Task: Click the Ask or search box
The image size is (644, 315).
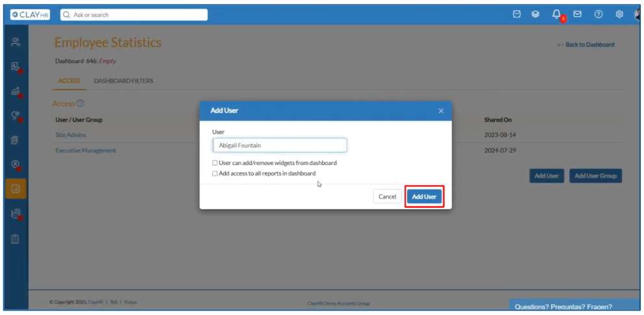Action: click(134, 15)
